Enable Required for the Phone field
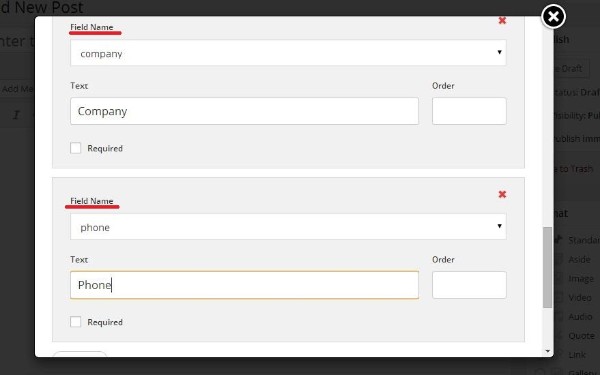This screenshot has width=600, height=375. 76,322
